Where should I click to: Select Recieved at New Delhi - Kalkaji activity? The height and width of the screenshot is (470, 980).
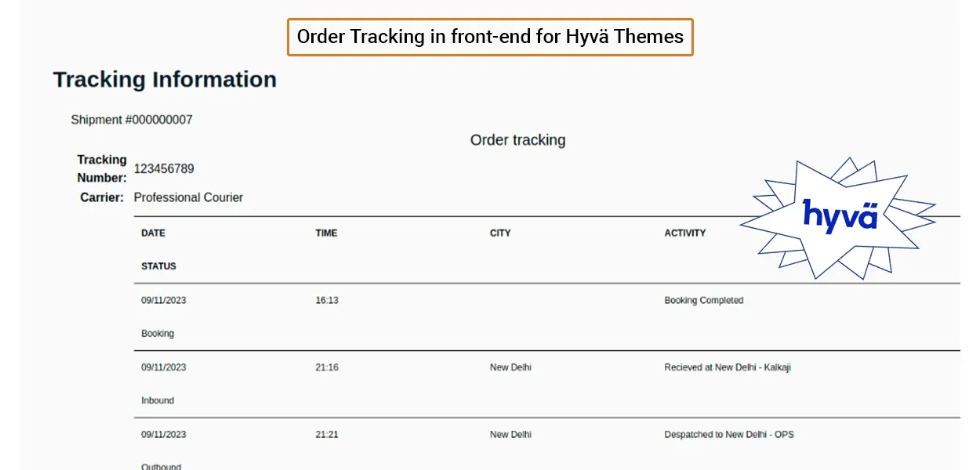pyautogui.click(x=727, y=367)
